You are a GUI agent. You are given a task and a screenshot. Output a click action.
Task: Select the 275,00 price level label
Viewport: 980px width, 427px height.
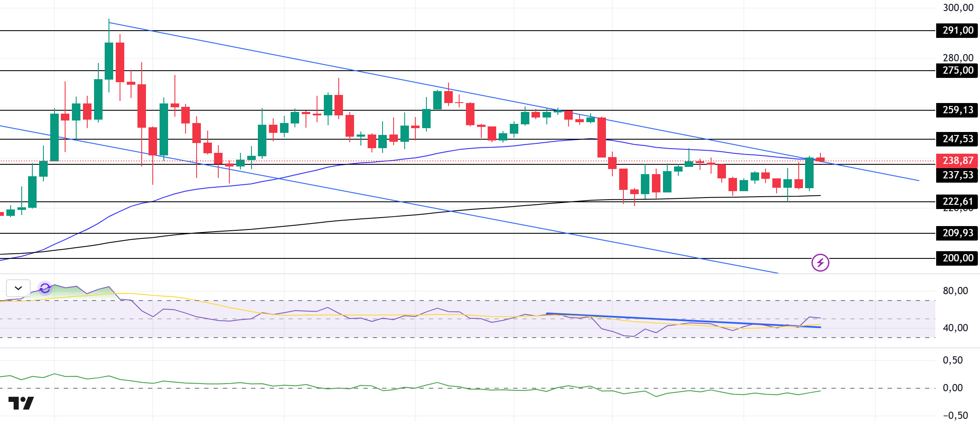[957, 70]
